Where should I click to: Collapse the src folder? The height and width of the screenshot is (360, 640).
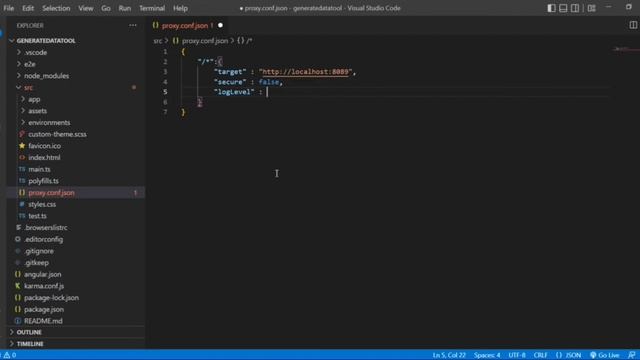pos(28,88)
